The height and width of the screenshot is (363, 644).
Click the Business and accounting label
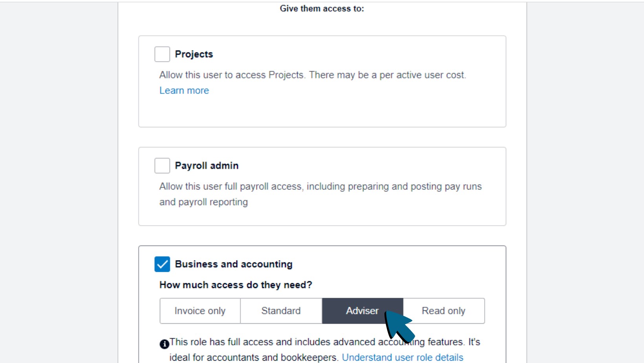click(233, 264)
